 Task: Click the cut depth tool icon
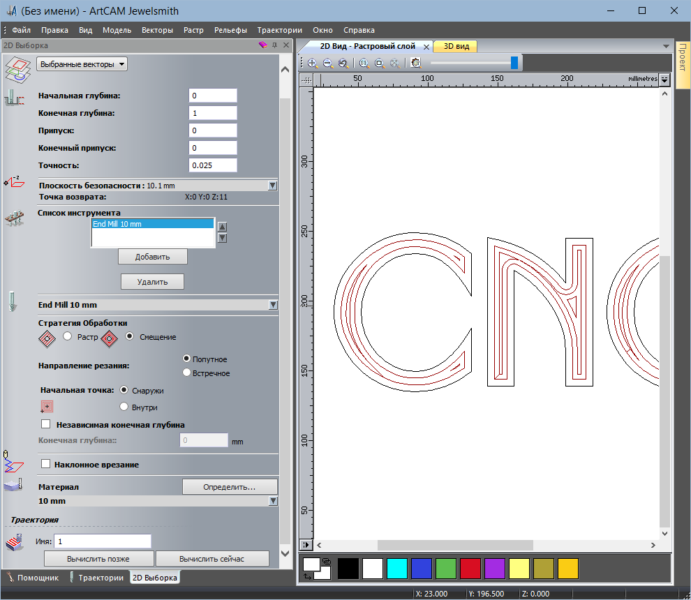pyautogui.click(x=14, y=98)
